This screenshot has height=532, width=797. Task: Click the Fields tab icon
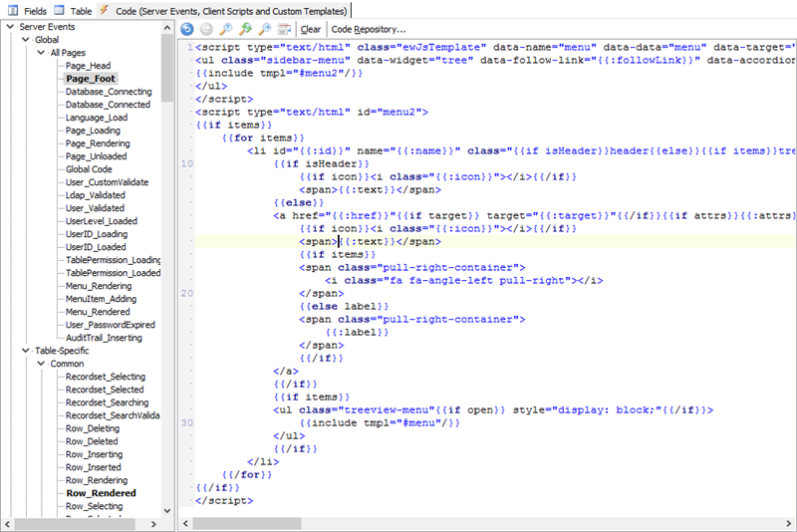tap(13, 10)
